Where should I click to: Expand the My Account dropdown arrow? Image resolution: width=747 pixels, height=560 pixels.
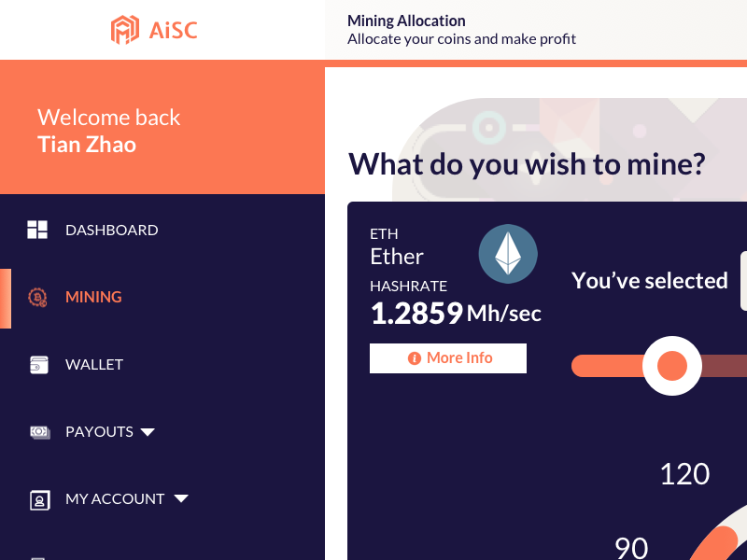pyautogui.click(x=181, y=498)
